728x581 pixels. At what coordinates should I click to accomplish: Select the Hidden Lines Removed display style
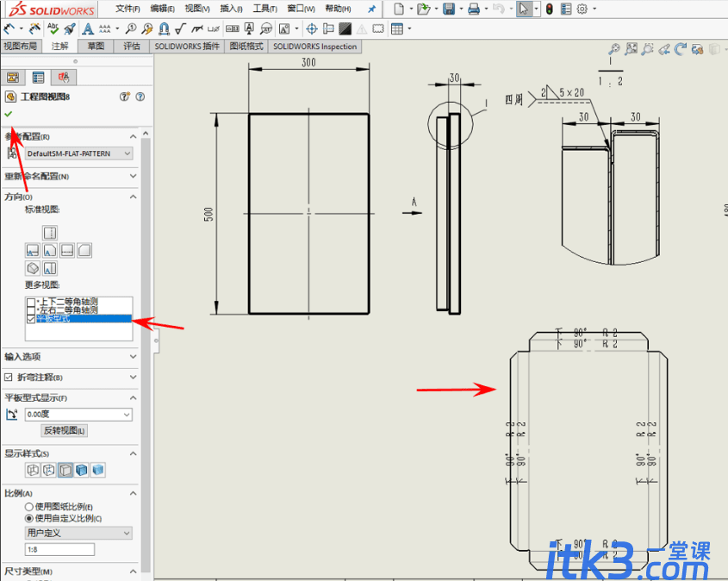pyautogui.click(x=65, y=470)
